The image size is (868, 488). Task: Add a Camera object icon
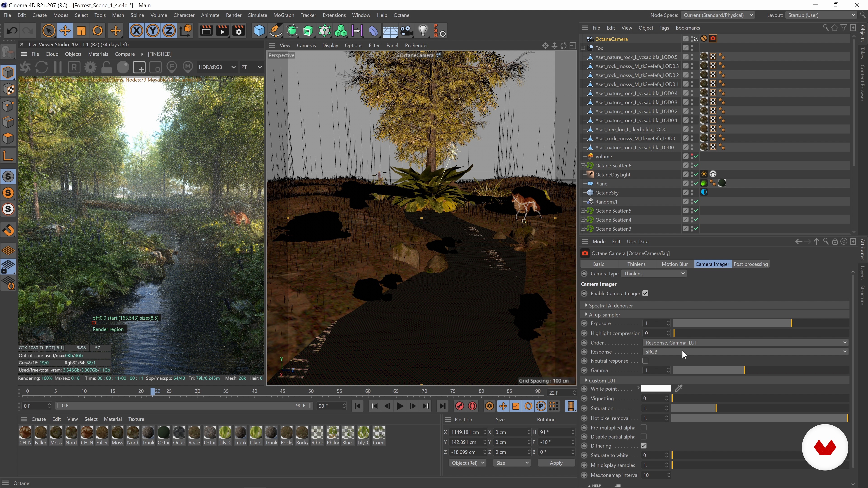coord(407,31)
